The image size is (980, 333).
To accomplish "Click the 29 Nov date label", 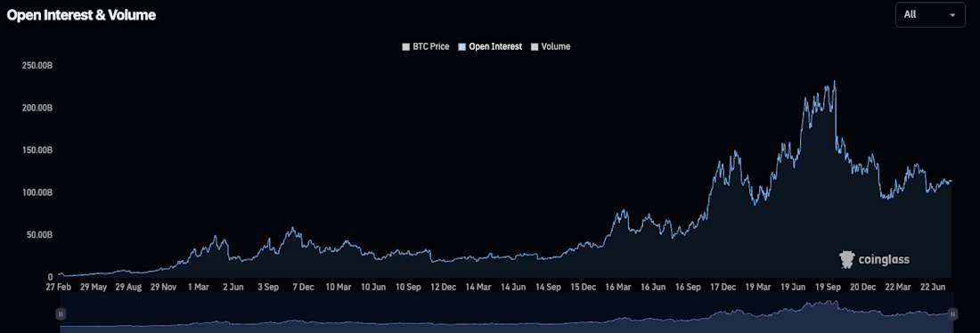I will pos(165,288).
